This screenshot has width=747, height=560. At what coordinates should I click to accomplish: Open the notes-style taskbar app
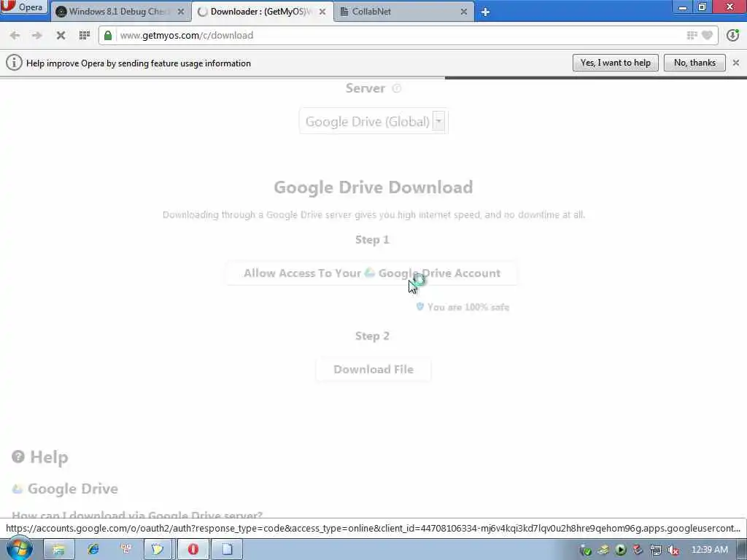tap(158, 550)
